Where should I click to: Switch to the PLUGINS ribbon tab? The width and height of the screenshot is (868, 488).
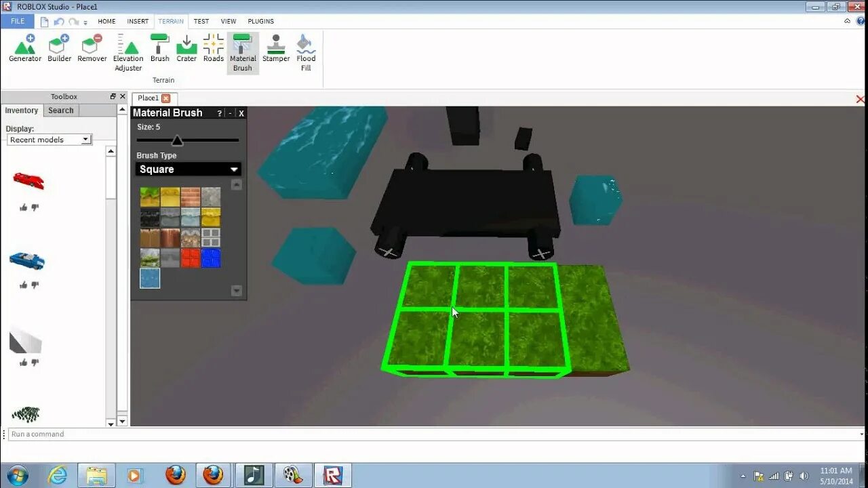point(261,22)
